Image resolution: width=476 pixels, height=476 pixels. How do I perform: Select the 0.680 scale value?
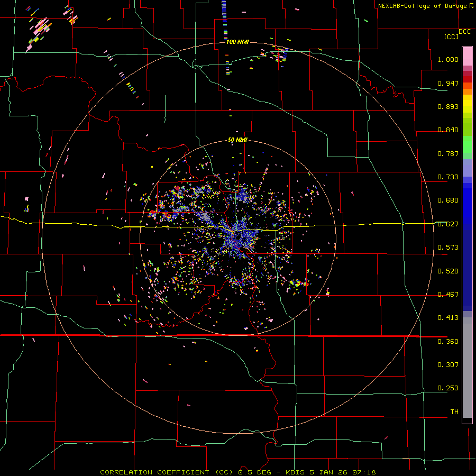click(448, 200)
